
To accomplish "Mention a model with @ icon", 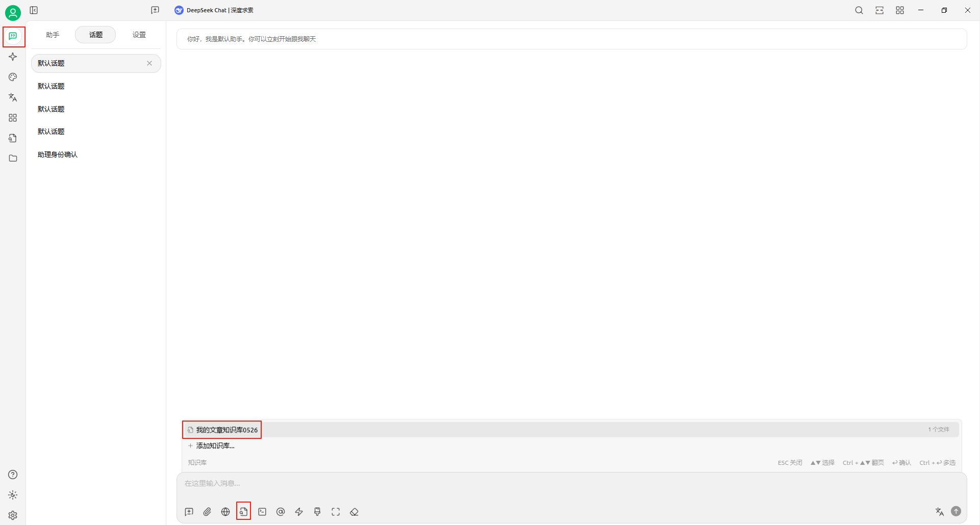I will tap(281, 512).
